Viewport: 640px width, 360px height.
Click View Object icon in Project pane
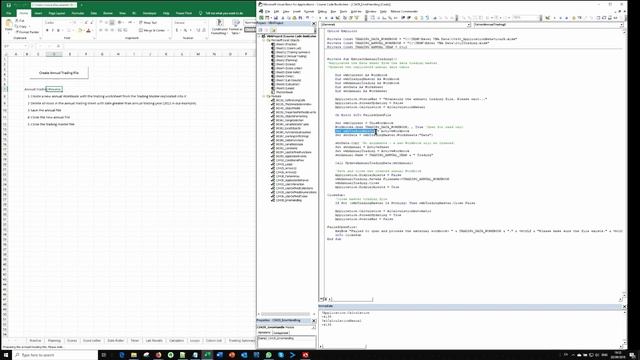pos(267,30)
